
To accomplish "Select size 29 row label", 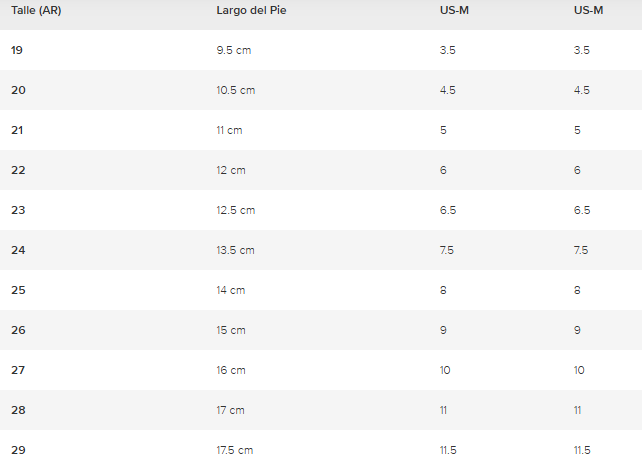I will pos(18,450).
